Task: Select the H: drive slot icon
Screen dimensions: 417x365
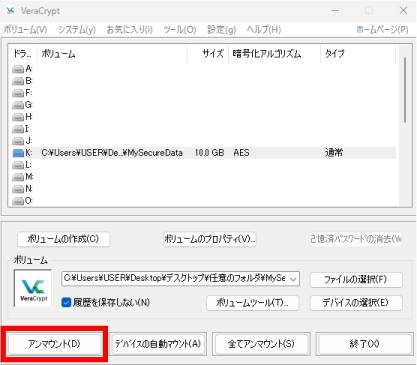Action: (x=18, y=117)
